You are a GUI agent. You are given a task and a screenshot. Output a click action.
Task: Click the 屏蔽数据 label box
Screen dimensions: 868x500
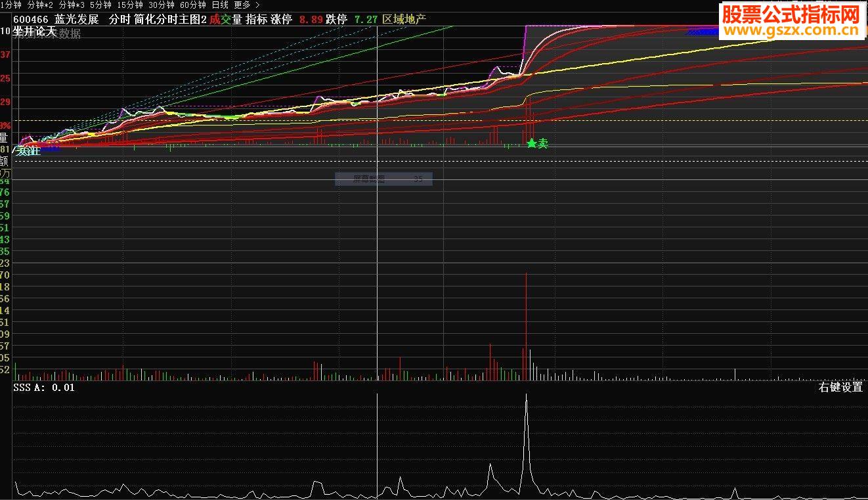click(383, 179)
